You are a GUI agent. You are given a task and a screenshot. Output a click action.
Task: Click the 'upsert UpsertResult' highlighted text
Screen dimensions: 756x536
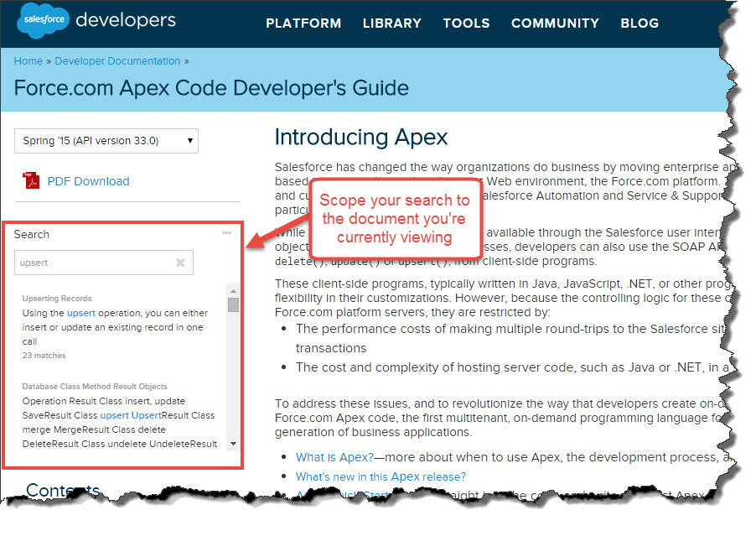[x=131, y=415]
